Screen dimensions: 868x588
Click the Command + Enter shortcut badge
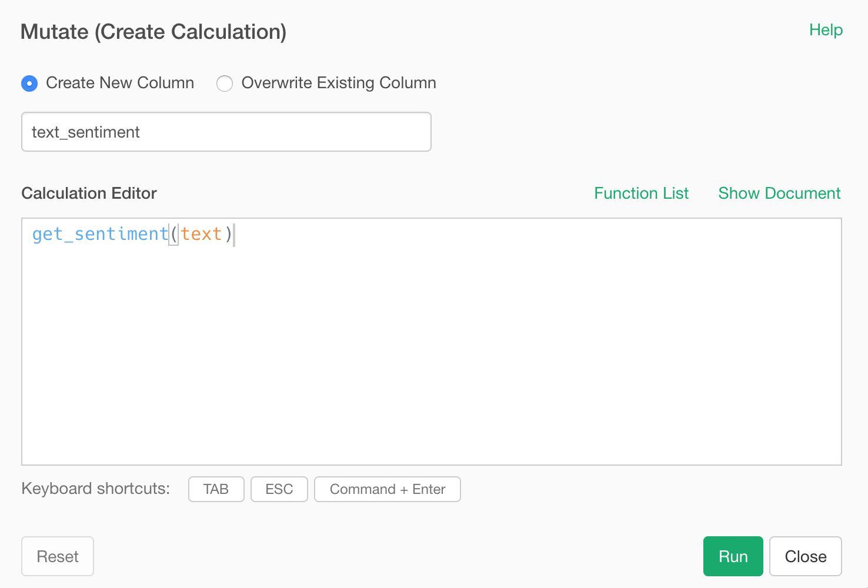(387, 489)
